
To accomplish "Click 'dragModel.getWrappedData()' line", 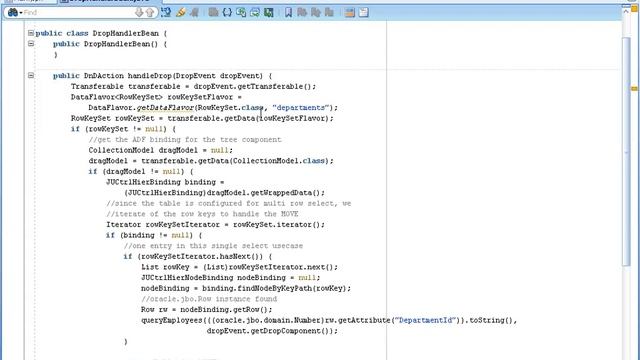I will [x=224, y=193].
